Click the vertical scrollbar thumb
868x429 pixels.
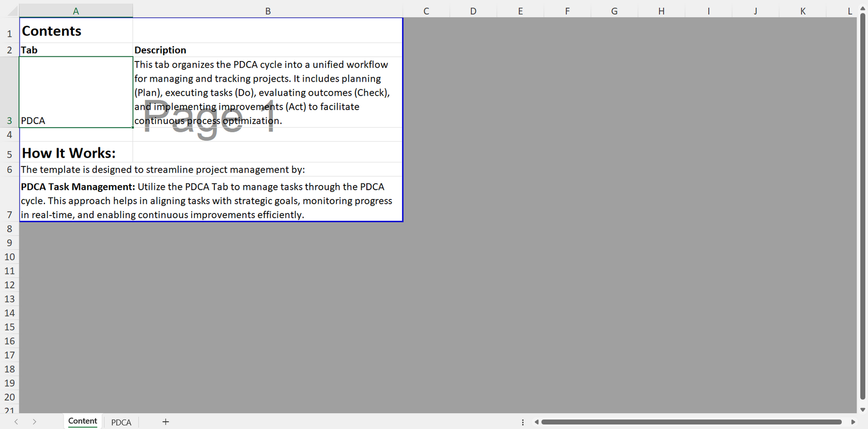(862, 207)
